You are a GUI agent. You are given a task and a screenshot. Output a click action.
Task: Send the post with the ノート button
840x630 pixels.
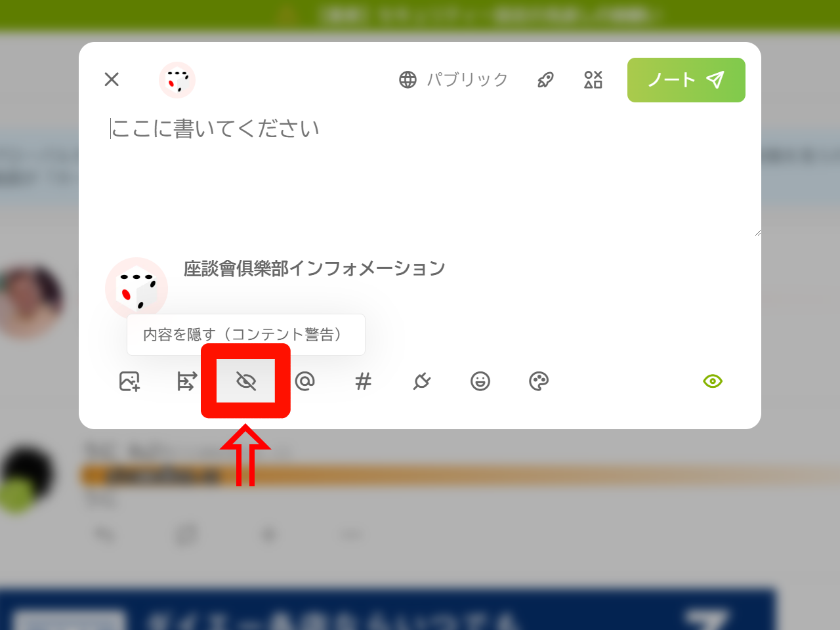686,80
